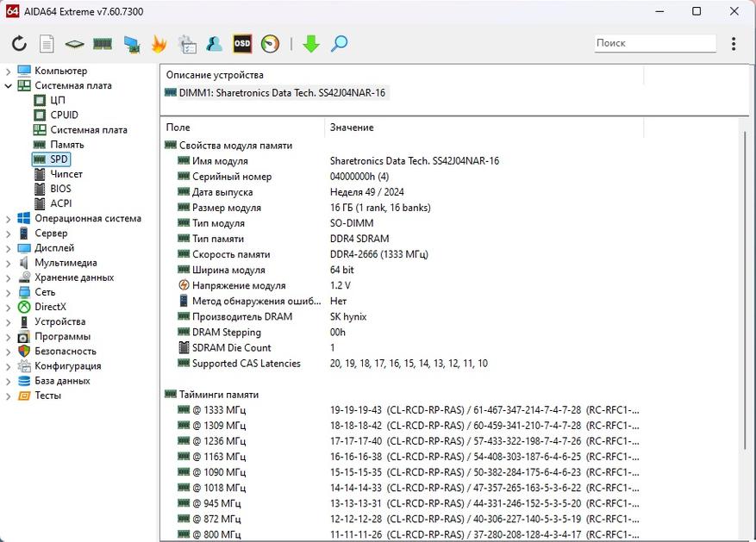Expand the Сервер tree node

[9, 234]
